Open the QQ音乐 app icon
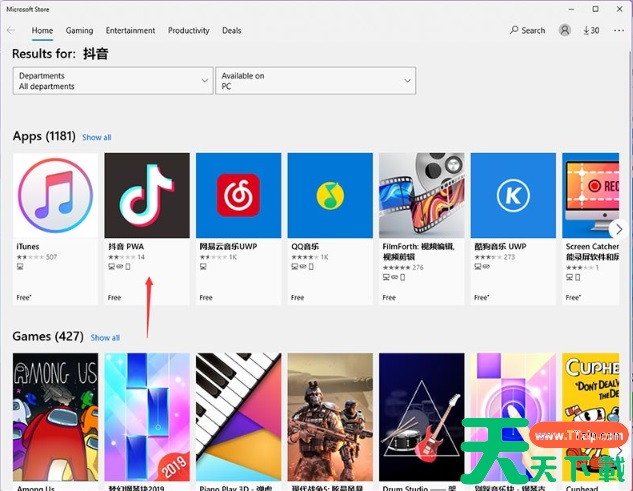 330,195
